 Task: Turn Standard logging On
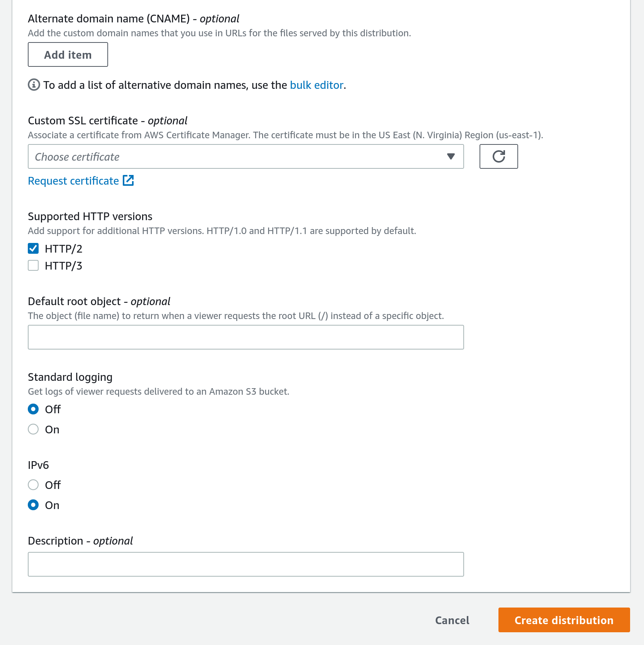click(x=33, y=429)
